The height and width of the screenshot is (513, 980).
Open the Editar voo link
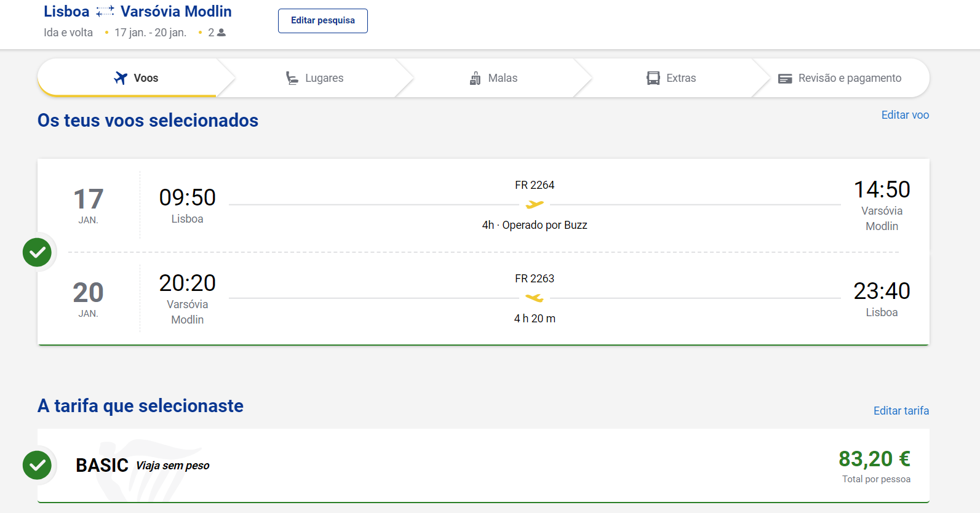point(905,115)
